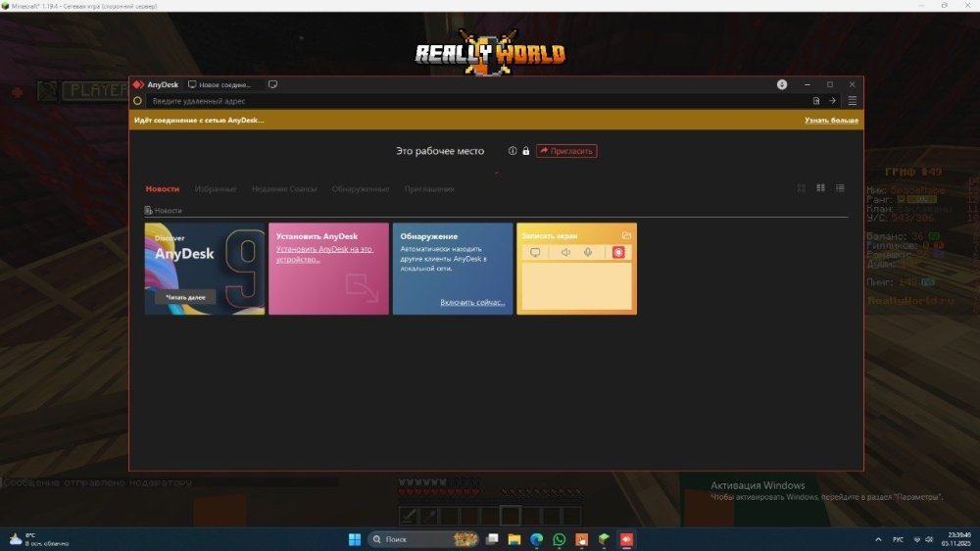Image resolution: width=980 pixels, height=551 pixels.
Task: Click the lock icon beside workplace title
Action: 525,151
